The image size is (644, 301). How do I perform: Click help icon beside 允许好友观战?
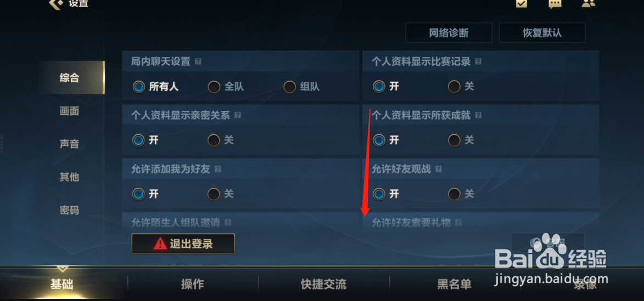(x=439, y=169)
